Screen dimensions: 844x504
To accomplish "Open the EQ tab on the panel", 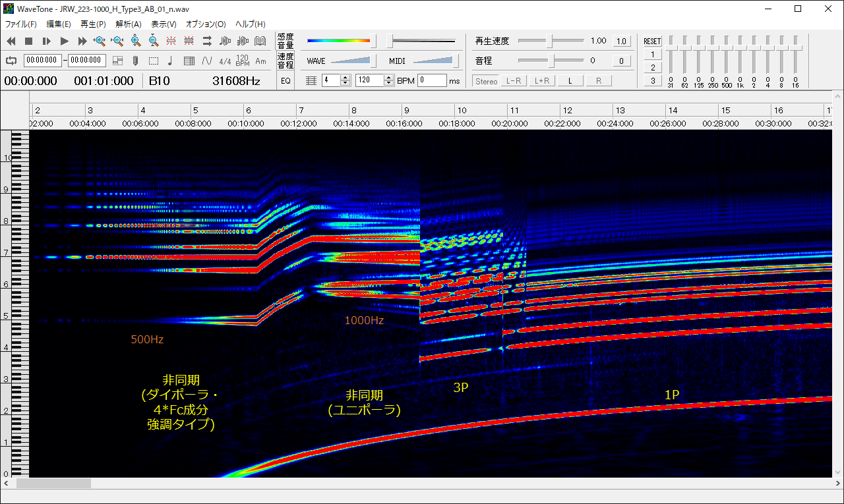I will (x=286, y=81).
